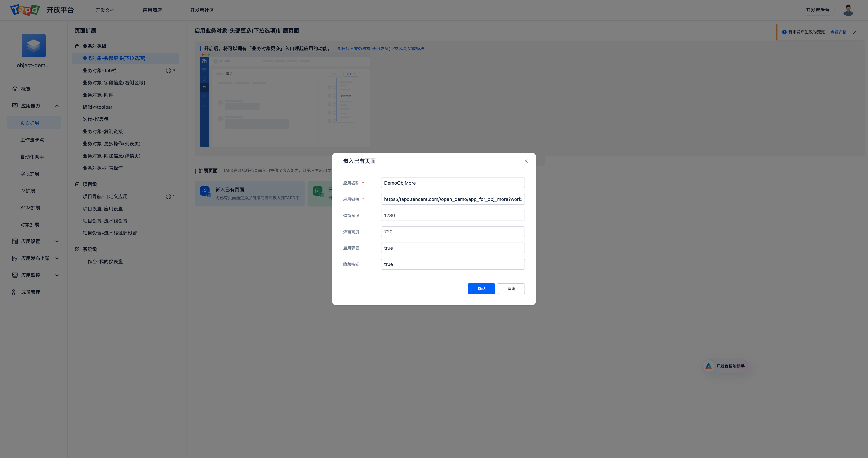Screen dimensions: 868x458
Task: Click the object-demo app icon
Action: [x=34, y=46]
